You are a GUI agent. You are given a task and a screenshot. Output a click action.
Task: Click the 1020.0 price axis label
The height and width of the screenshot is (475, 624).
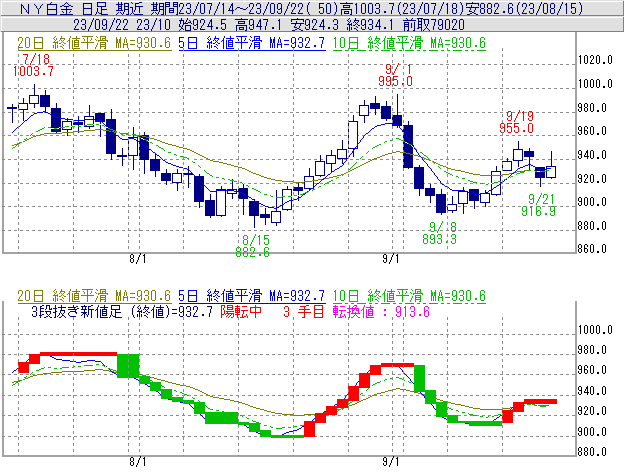pyautogui.click(x=595, y=60)
